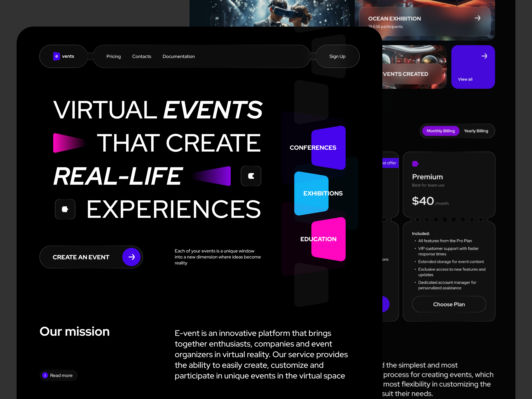532x399 pixels.
Task: Open the Pricing menu item
Action: point(113,56)
